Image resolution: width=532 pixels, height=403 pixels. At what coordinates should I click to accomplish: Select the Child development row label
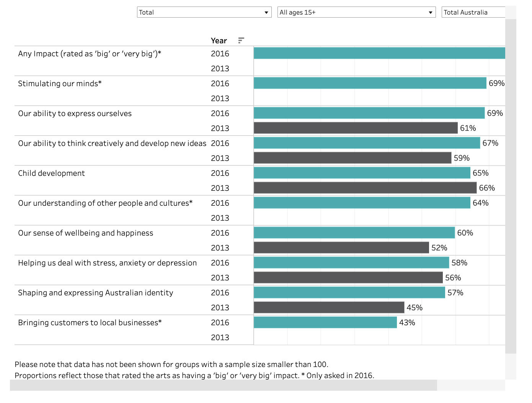tap(51, 173)
